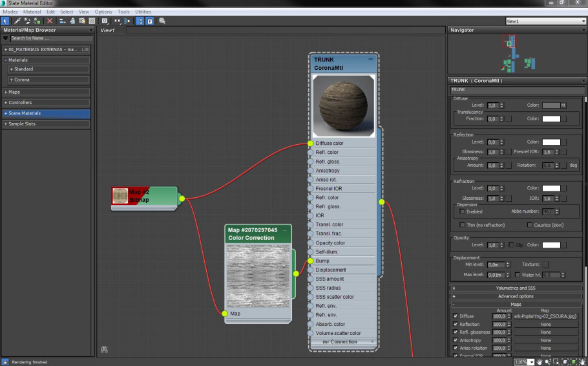Toggle Show Background in Preview checker icon

click(92, 21)
